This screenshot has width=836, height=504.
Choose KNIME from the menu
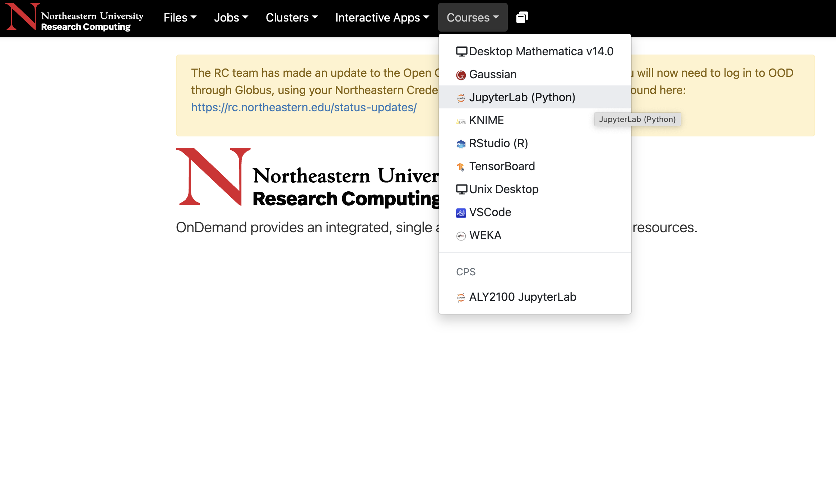(x=535, y=120)
